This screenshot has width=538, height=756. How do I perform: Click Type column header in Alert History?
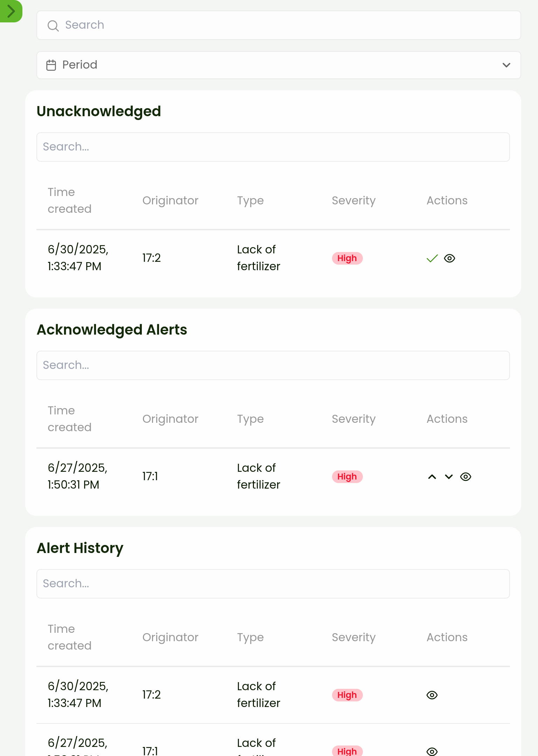click(x=250, y=637)
